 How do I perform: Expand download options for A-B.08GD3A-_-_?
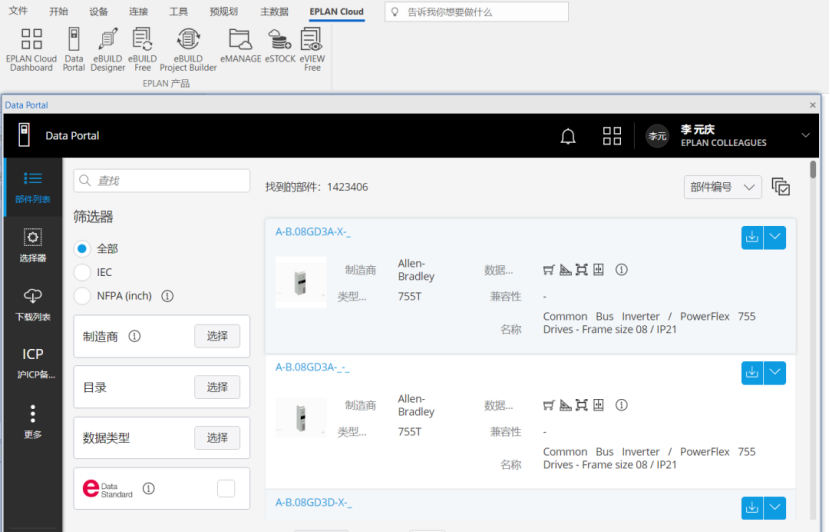tap(775, 373)
